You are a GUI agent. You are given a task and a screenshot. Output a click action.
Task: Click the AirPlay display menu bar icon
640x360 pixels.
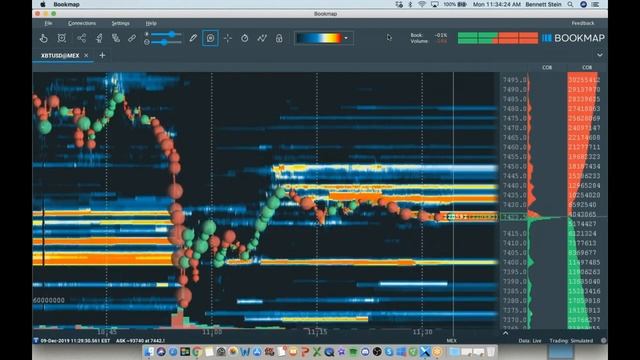click(x=435, y=4)
